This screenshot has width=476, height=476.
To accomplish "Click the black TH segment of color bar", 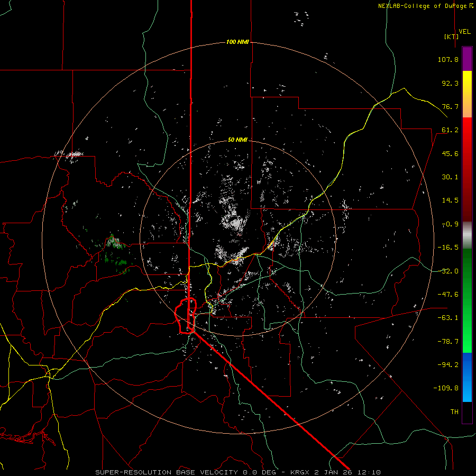I will click(467, 412).
